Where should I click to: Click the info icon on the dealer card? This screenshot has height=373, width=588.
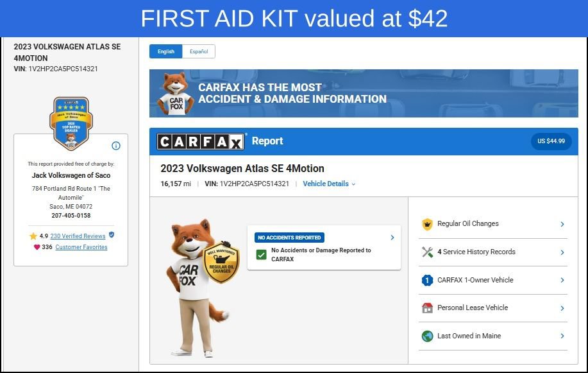tap(116, 146)
